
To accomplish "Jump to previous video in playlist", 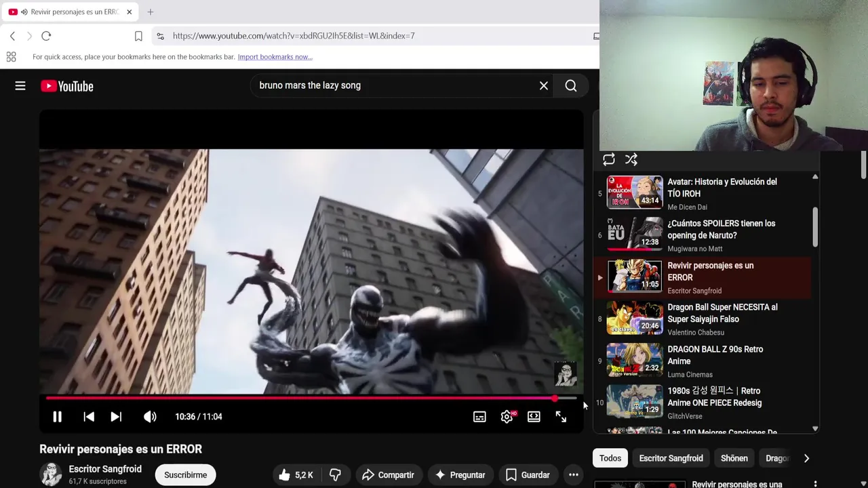I will click(x=89, y=417).
